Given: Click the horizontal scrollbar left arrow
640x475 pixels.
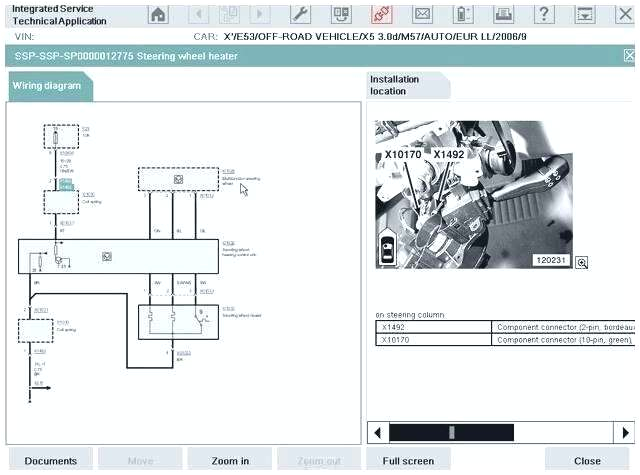Looking at the screenshot, I should pos(378,433).
